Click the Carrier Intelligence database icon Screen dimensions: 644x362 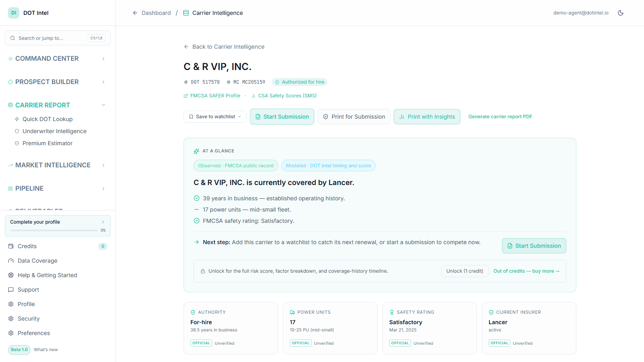(186, 13)
